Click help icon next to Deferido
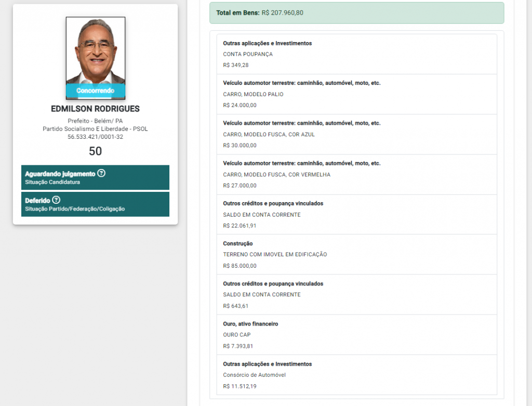Image resolution: width=532 pixels, height=406 pixels. (x=56, y=200)
